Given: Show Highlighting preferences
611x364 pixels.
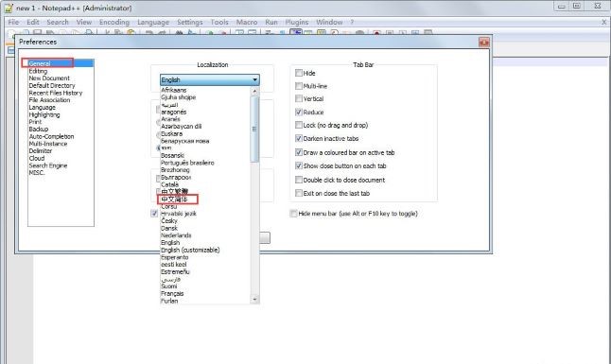Looking at the screenshot, I should 44,114.
